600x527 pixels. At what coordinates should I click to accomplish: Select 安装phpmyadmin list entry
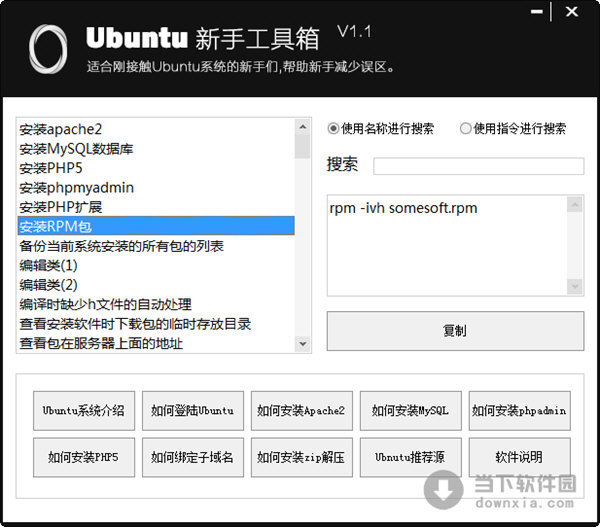coord(156,188)
